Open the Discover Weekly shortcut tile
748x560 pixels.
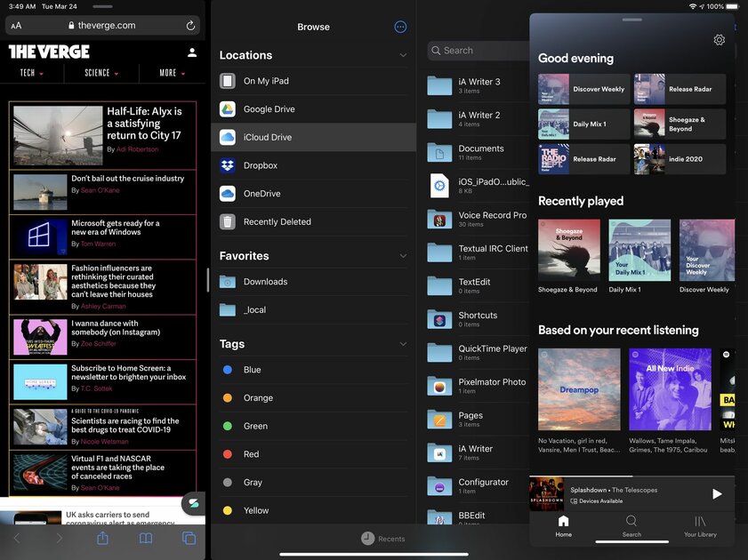coord(583,89)
